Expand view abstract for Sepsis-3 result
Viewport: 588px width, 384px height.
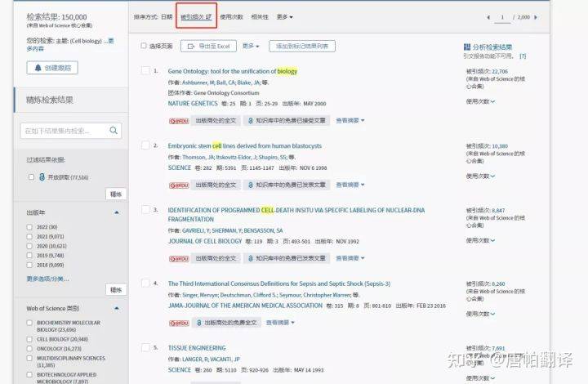click(x=280, y=323)
